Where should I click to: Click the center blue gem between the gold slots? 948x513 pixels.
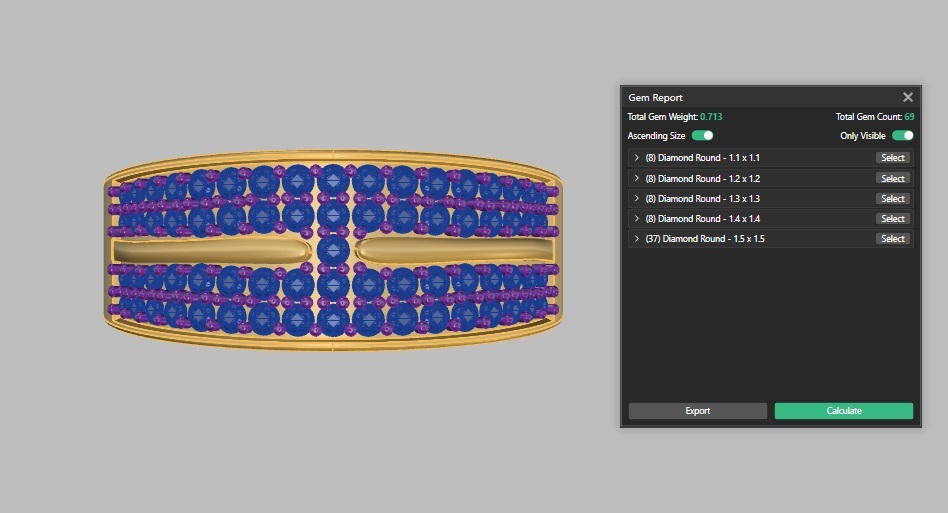pos(333,250)
